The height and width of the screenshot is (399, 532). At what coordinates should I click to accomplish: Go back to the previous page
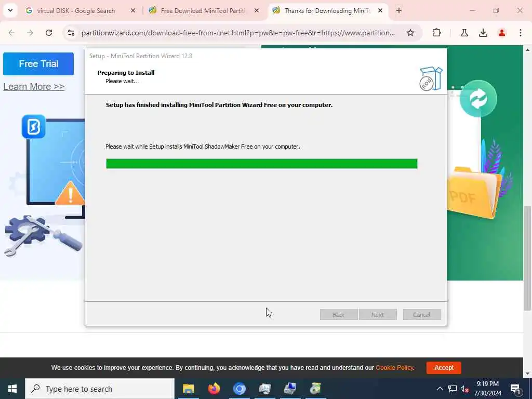(x=11, y=33)
